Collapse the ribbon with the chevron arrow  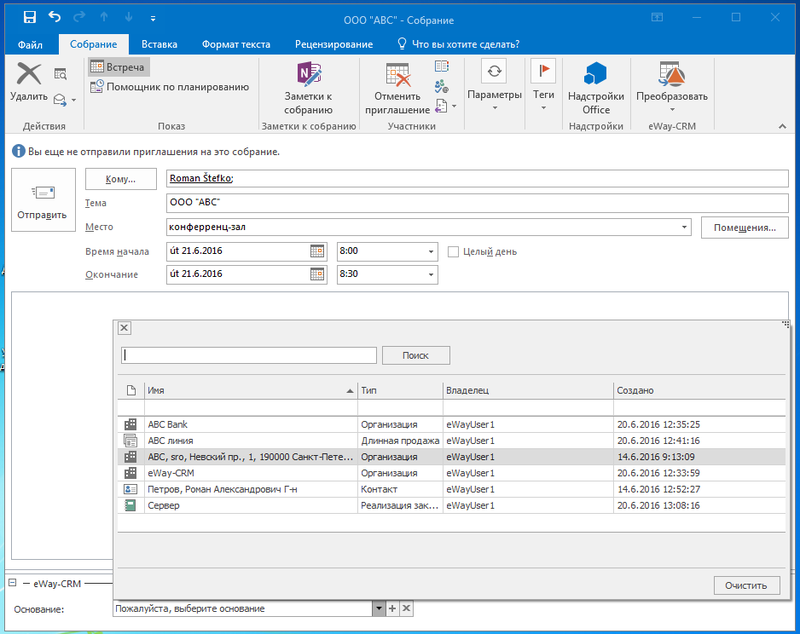click(x=782, y=126)
